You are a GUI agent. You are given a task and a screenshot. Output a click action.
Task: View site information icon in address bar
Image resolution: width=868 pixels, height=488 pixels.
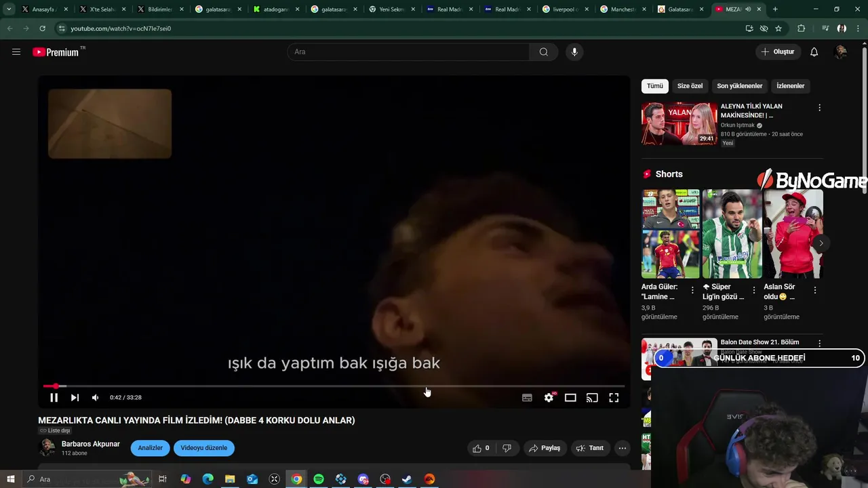pos(62,28)
